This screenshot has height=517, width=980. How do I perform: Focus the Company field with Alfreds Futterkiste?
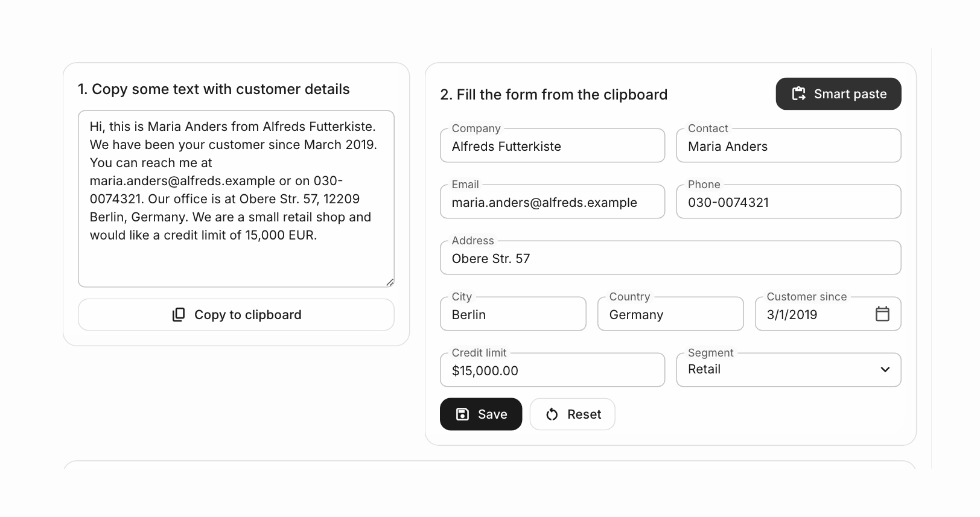(x=553, y=146)
